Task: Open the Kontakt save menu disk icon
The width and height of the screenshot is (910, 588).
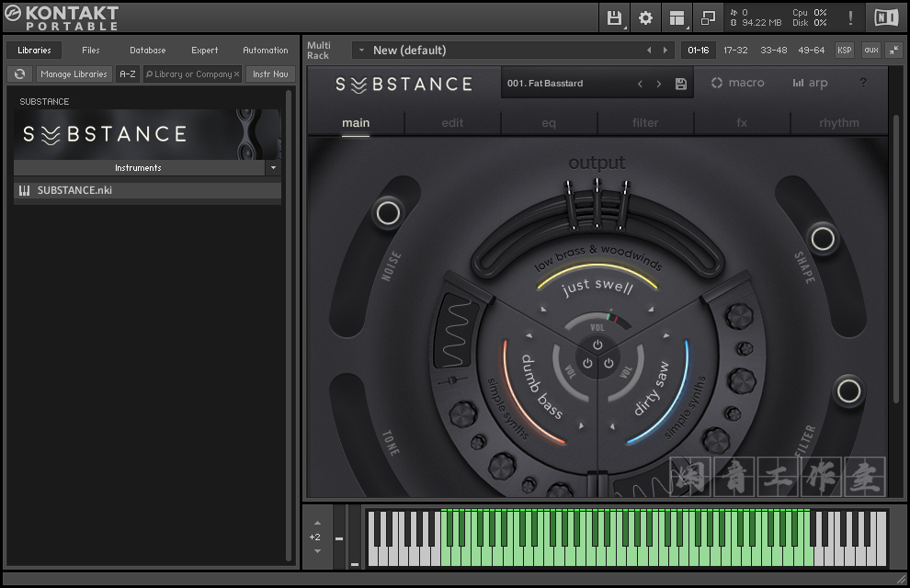Action: point(614,17)
